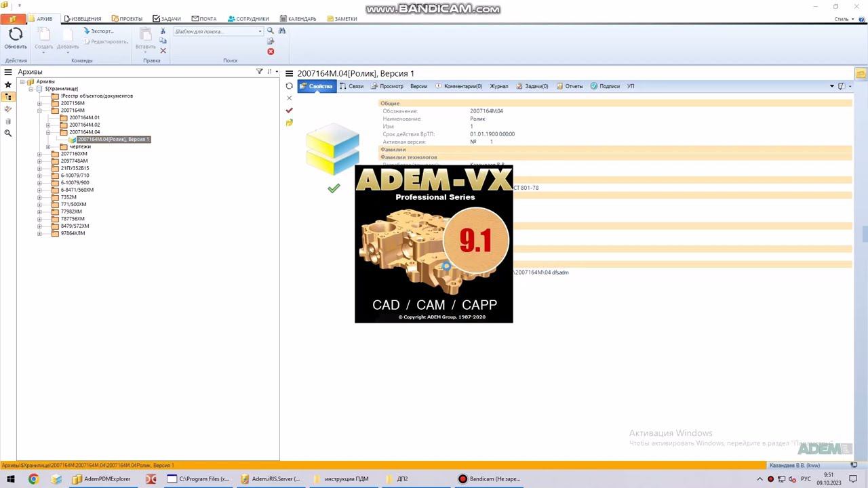Open Chrome from the taskbar
868x488 pixels.
pyautogui.click(x=33, y=479)
